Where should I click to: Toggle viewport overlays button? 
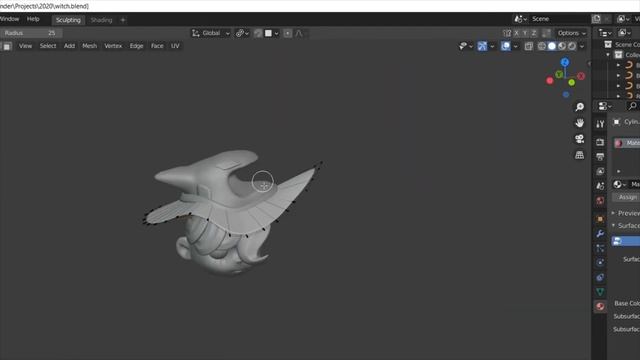tap(505, 46)
